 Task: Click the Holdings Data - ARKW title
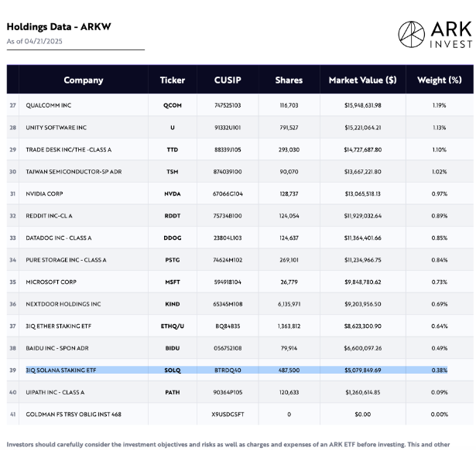point(59,27)
